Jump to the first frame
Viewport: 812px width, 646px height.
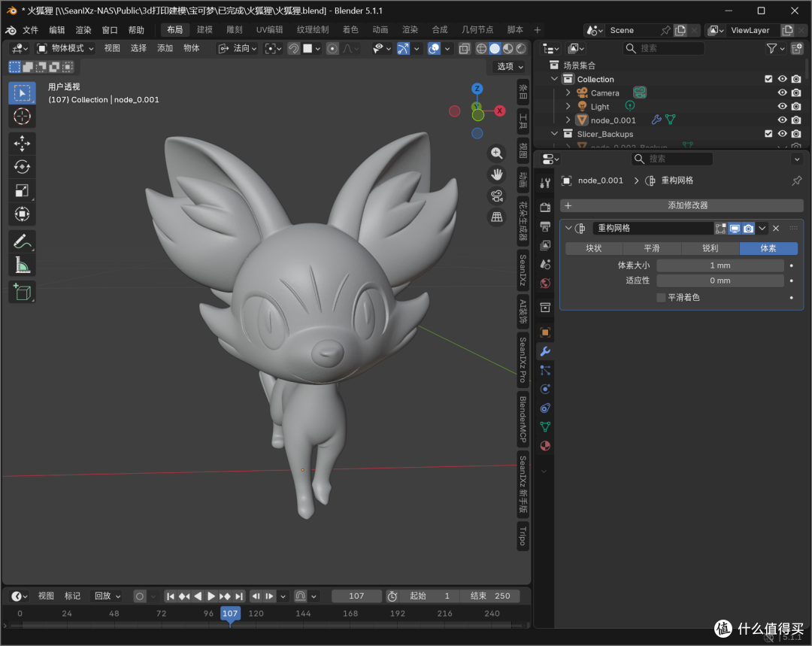[171, 596]
